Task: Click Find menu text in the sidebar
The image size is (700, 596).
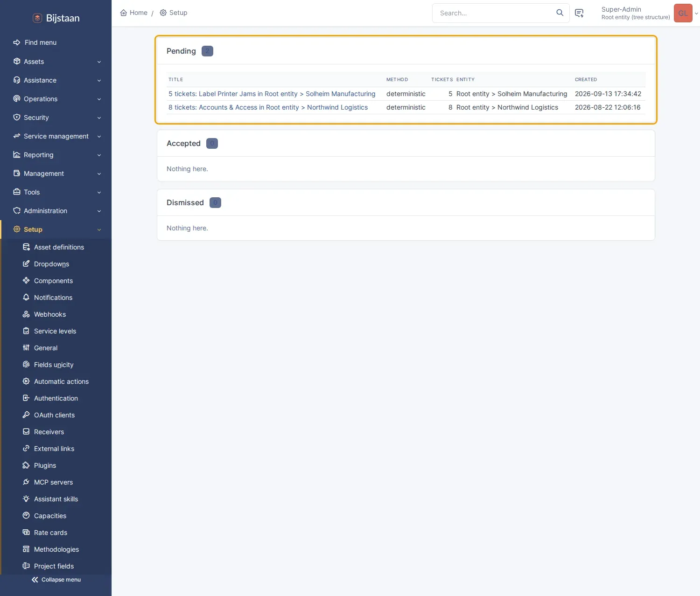Action: pos(41,42)
